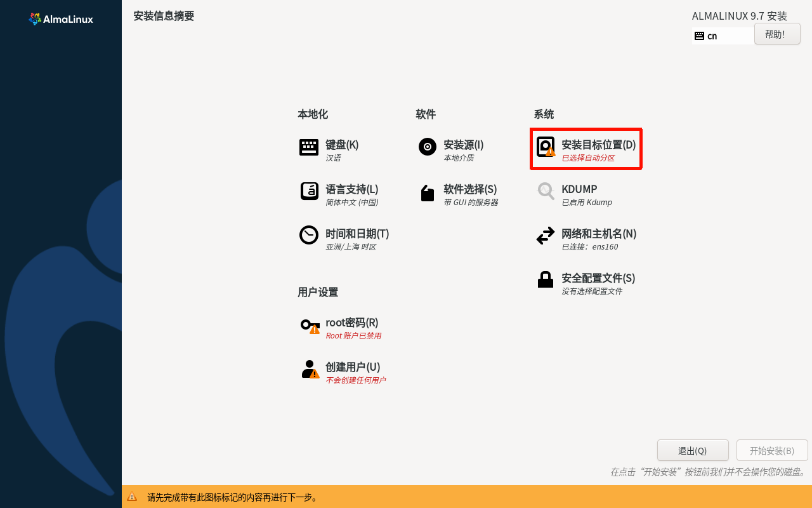
Task: Click the warning triangle in the bottom orange bar
Action: tap(132, 497)
